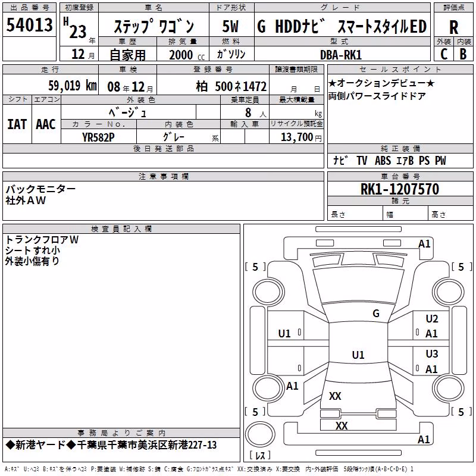This screenshot has width=476, height=476.
Task: Select the grade text G HDDナビ スマートスタイルED
Action: [342, 26]
